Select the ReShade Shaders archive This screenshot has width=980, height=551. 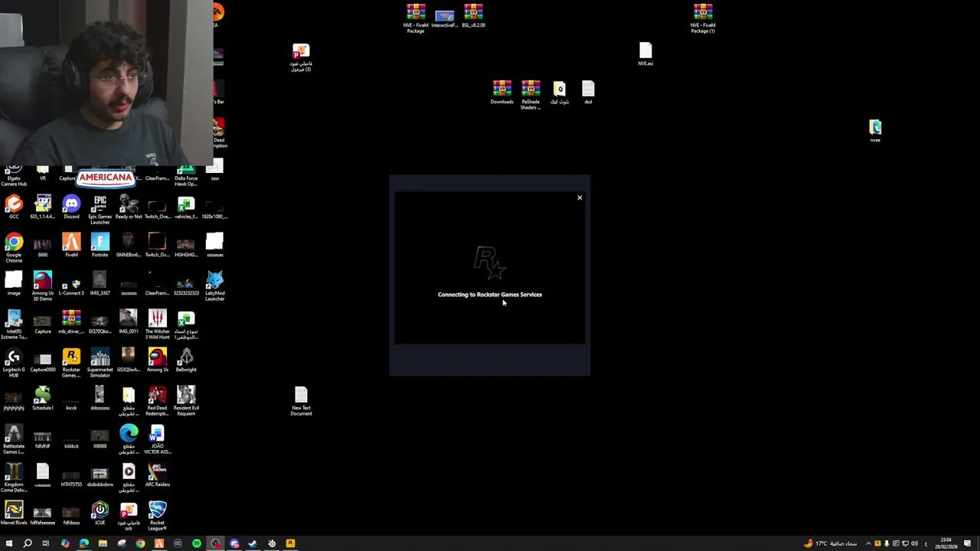click(531, 95)
